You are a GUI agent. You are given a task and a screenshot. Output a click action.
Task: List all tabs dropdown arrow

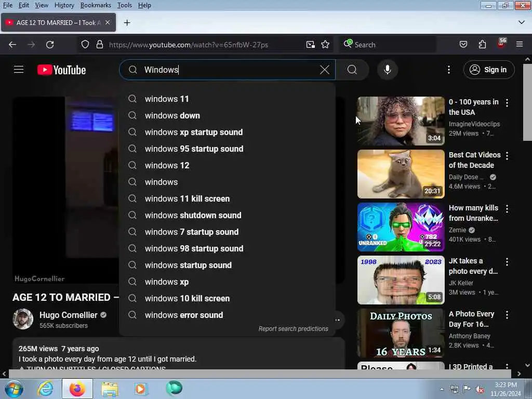(x=522, y=22)
